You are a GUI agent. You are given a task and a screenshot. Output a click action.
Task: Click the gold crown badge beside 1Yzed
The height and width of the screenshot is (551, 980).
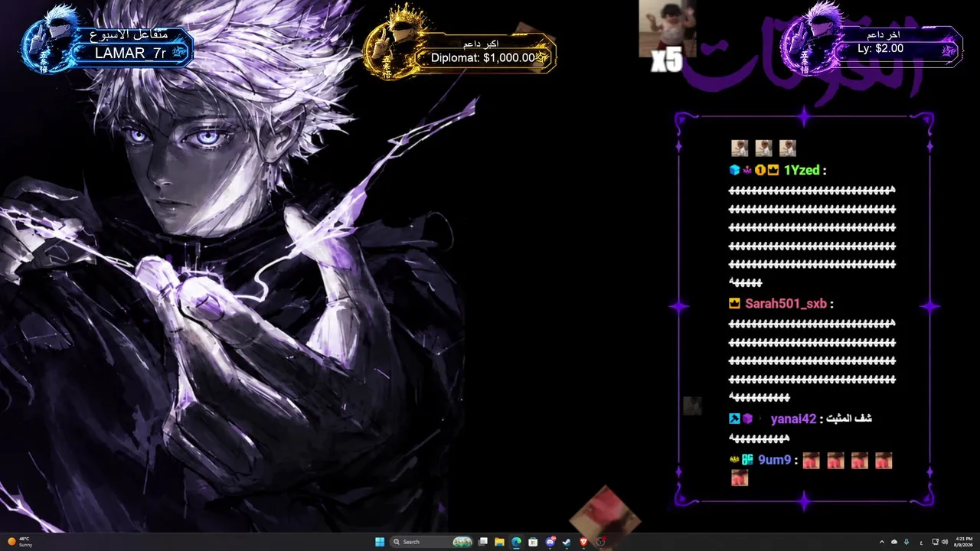point(773,171)
